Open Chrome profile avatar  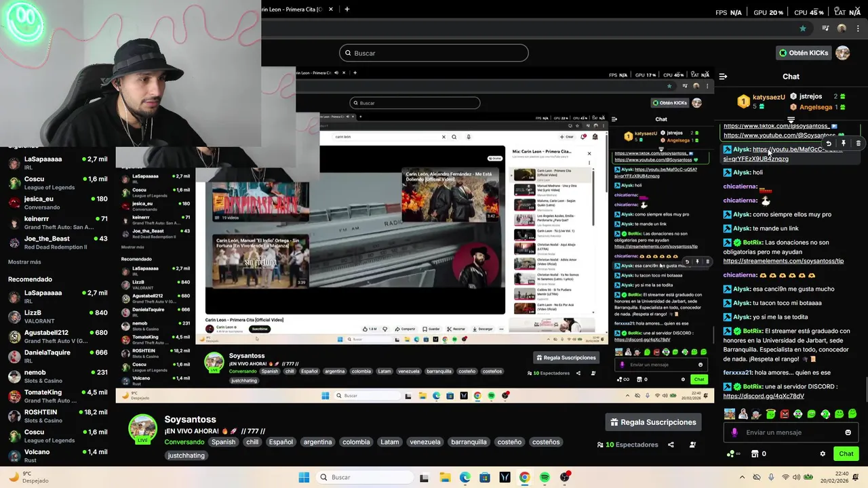(x=842, y=28)
